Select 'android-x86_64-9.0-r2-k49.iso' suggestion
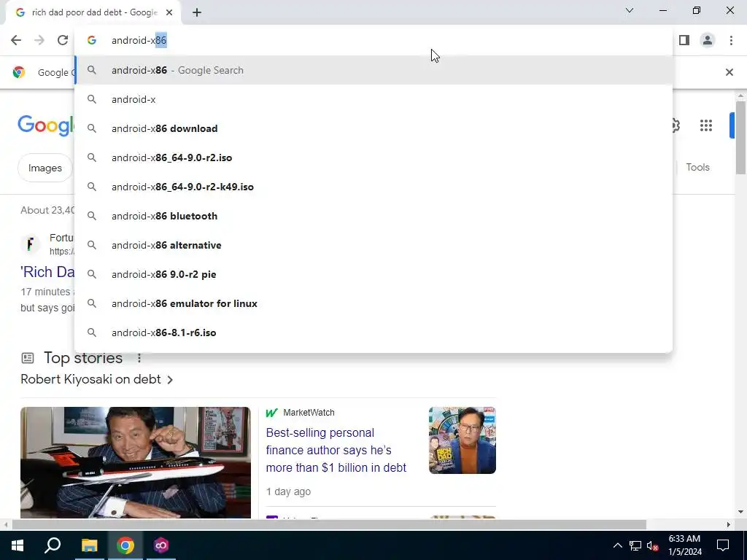Viewport: 747px width, 560px height. point(373,187)
